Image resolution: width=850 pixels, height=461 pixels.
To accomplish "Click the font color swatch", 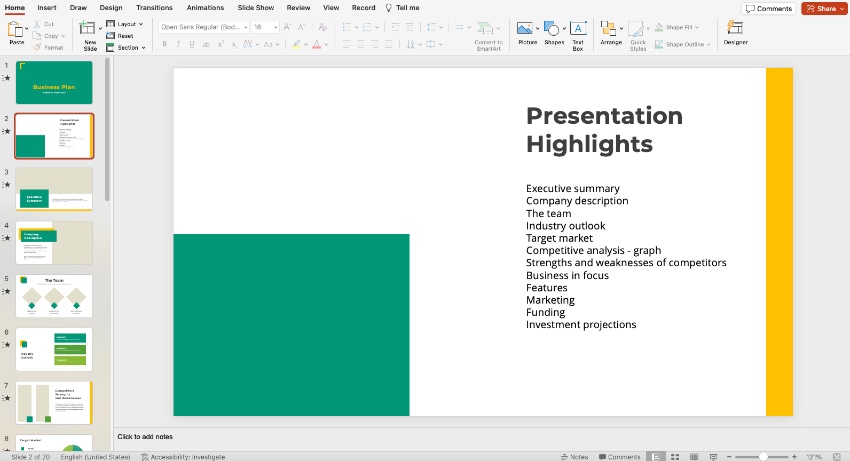I will point(317,44).
